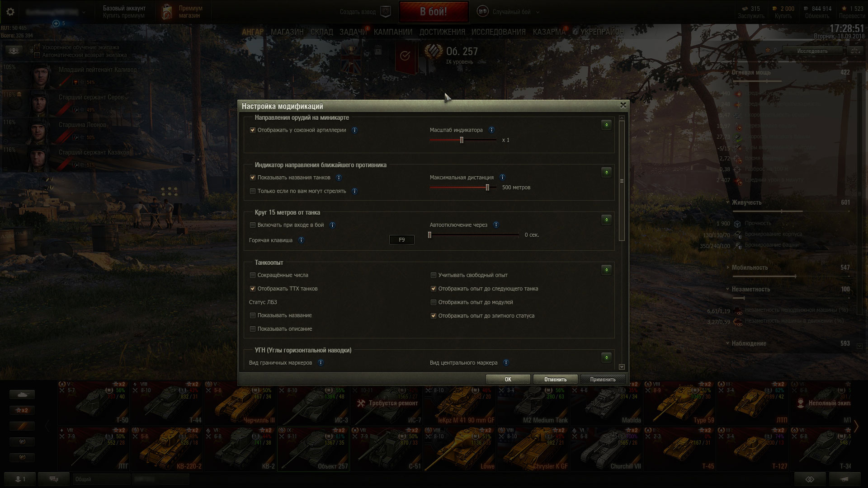Toggle green button of Круг 15 метров section
Screen dimensions: 868x488
[x=606, y=220]
